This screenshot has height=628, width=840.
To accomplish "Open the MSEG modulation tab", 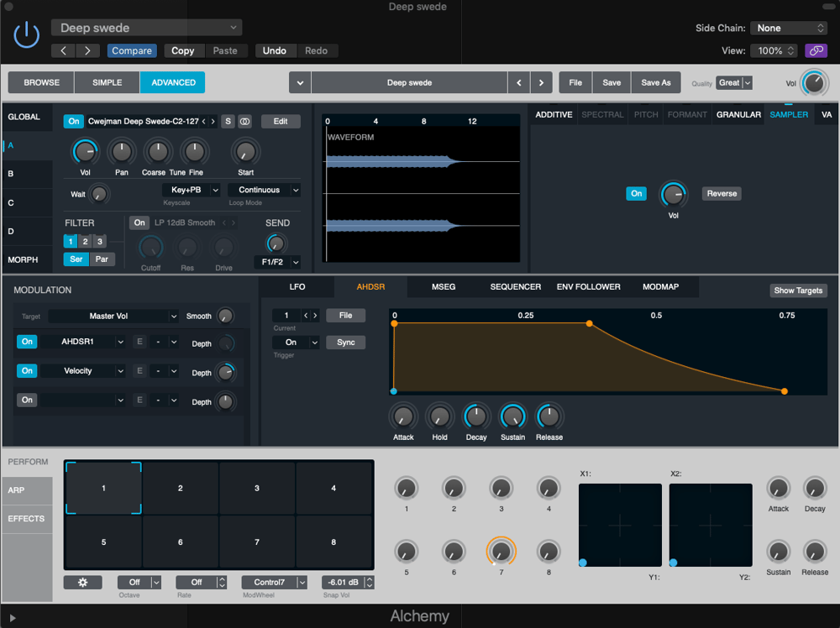I will (x=444, y=287).
